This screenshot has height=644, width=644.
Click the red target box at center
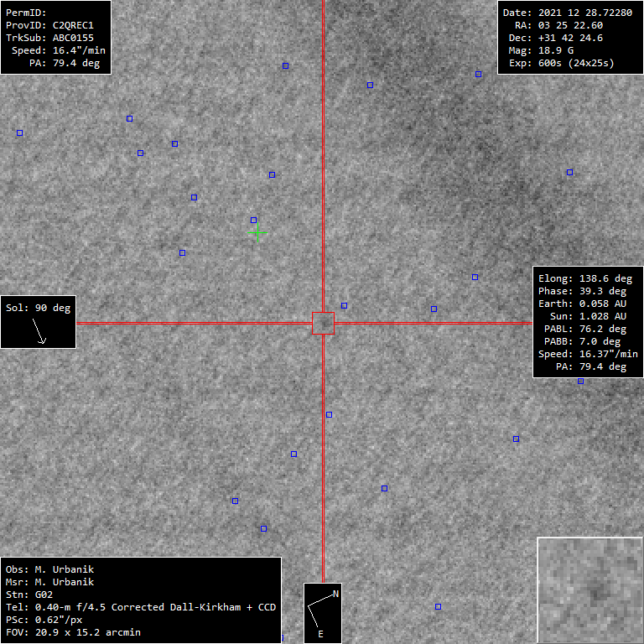pyautogui.click(x=323, y=323)
